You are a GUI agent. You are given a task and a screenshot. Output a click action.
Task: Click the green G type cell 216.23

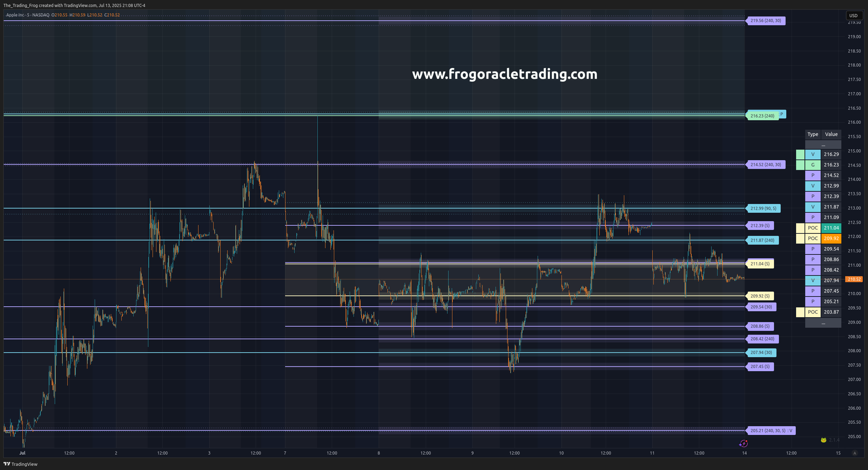[813, 165]
